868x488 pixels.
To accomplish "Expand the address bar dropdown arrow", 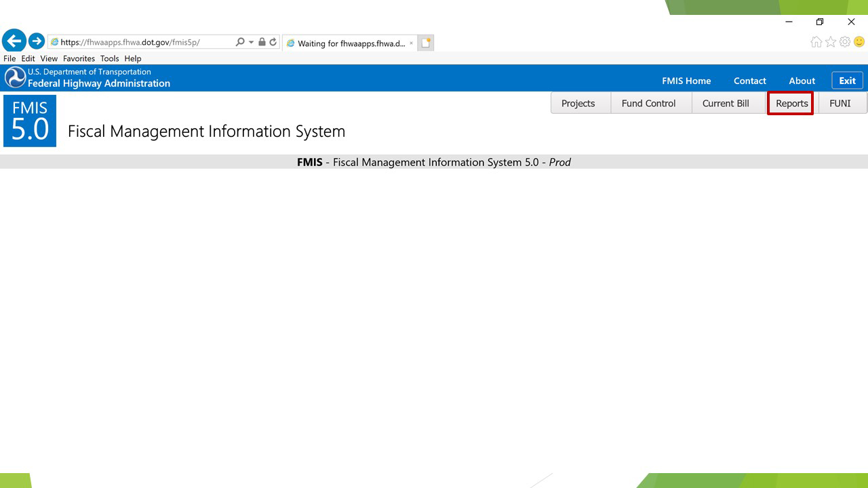I will click(x=251, y=42).
